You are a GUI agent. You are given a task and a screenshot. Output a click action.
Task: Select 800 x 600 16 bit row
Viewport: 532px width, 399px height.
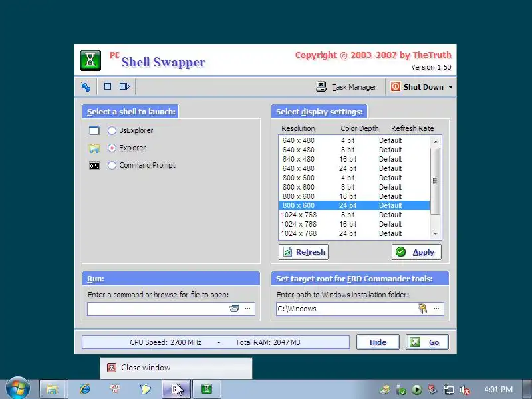354,196
